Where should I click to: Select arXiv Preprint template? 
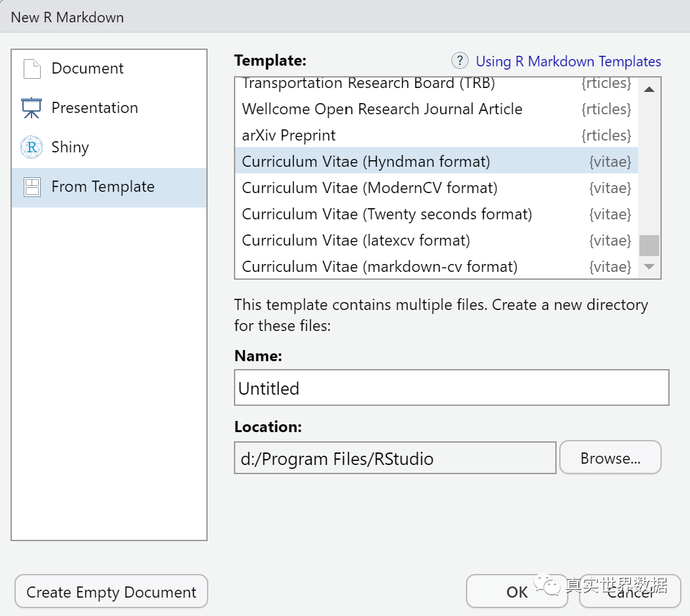click(x=289, y=135)
